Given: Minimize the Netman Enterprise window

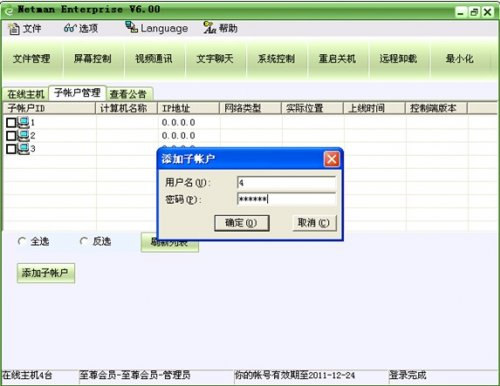Looking at the screenshot, I should click(x=461, y=13).
